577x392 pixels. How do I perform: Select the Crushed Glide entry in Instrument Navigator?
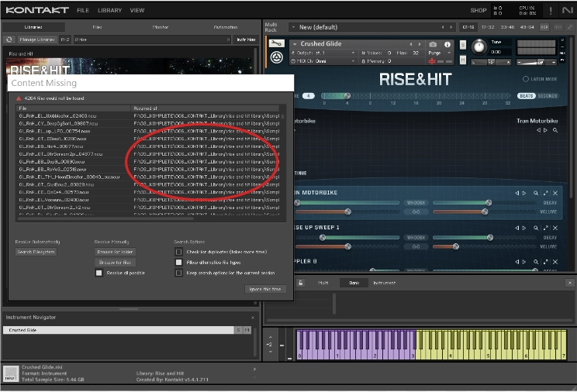pos(118,330)
